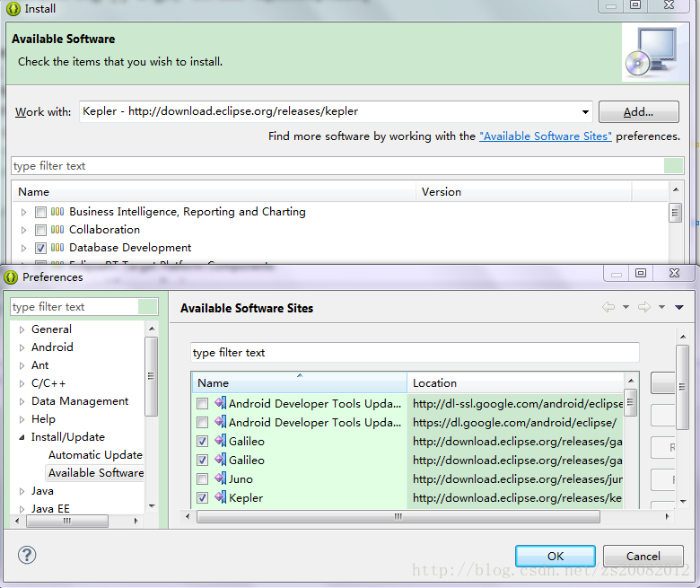The width and height of the screenshot is (700, 588).
Task: Open the view menu triangle in Preferences header
Action: click(679, 307)
